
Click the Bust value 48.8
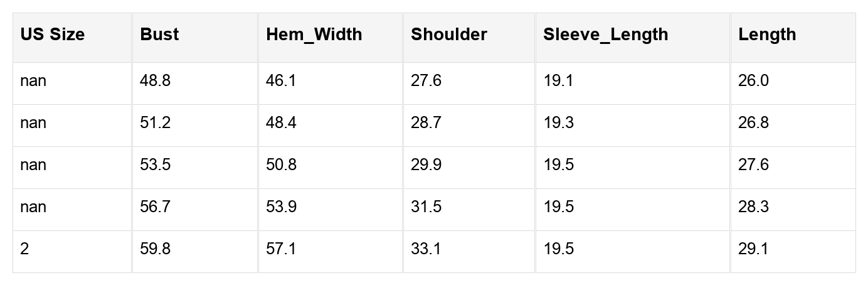155,81
